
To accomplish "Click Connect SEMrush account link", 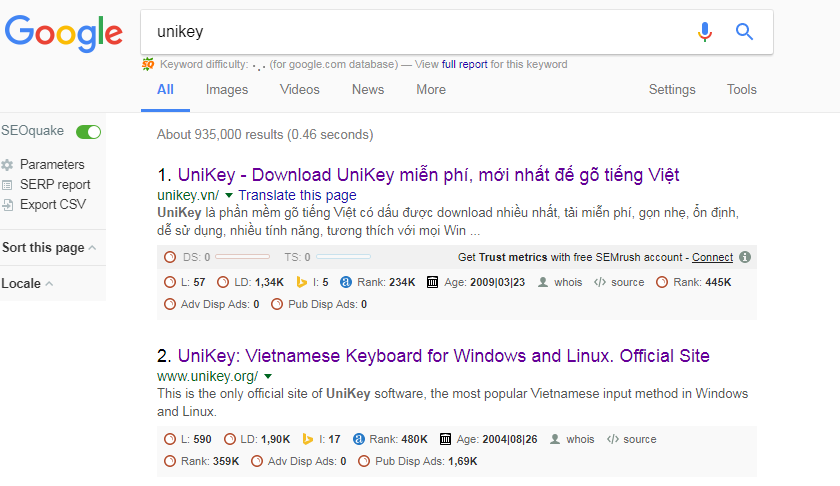I will 712,257.
